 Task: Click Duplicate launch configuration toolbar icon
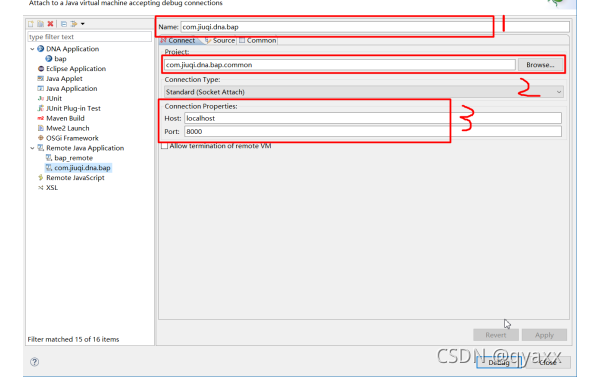[x=40, y=24]
